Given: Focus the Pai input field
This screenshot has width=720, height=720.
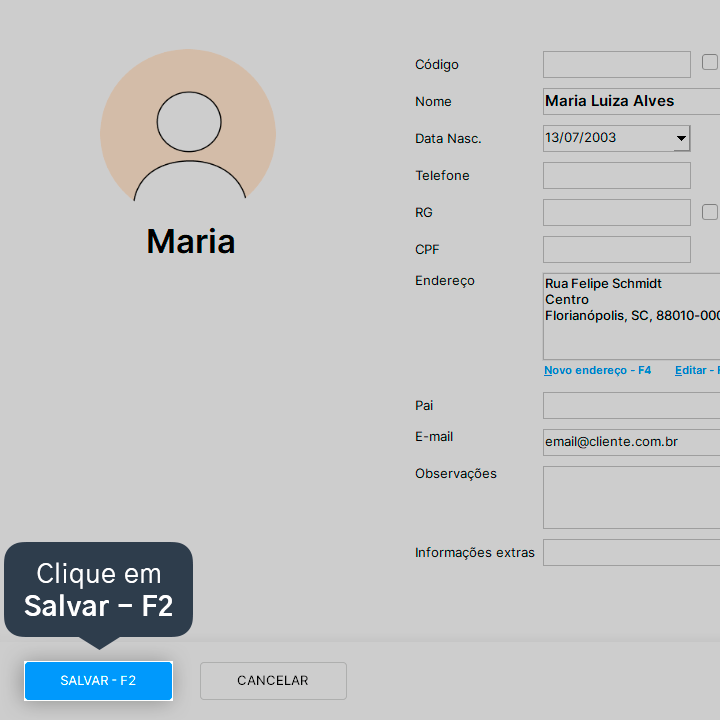Looking at the screenshot, I should (x=631, y=405).
